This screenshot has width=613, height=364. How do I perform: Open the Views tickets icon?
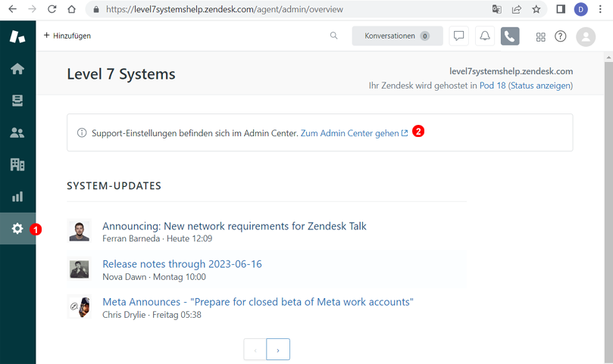tap(17, 101)
